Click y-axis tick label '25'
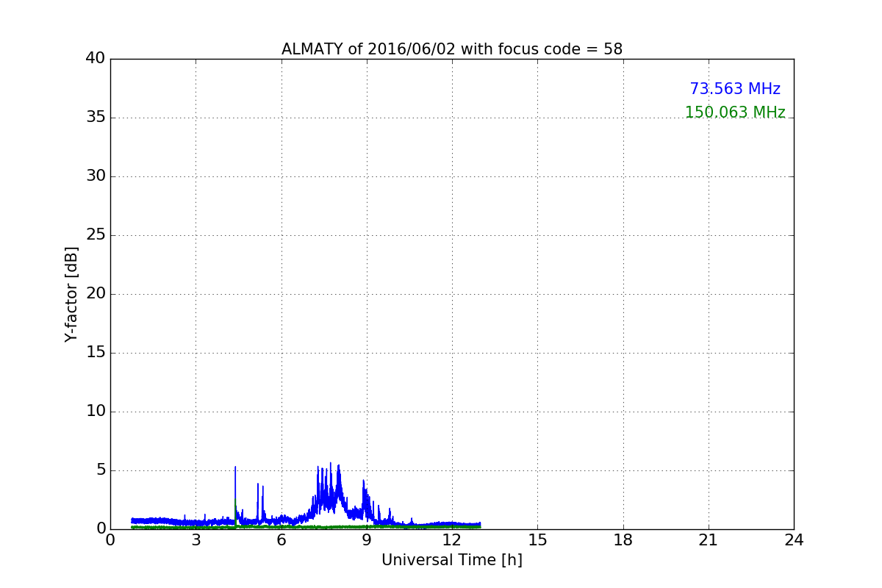 point(96,235)
